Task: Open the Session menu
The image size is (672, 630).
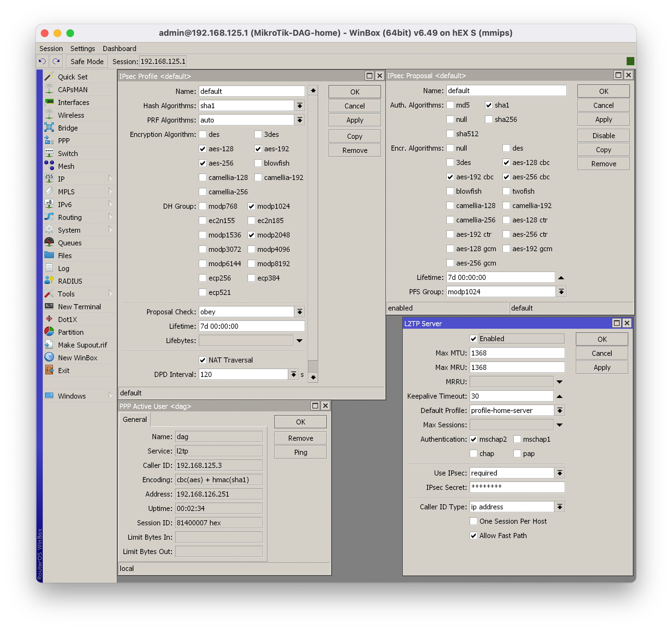Action: [51, 49]
